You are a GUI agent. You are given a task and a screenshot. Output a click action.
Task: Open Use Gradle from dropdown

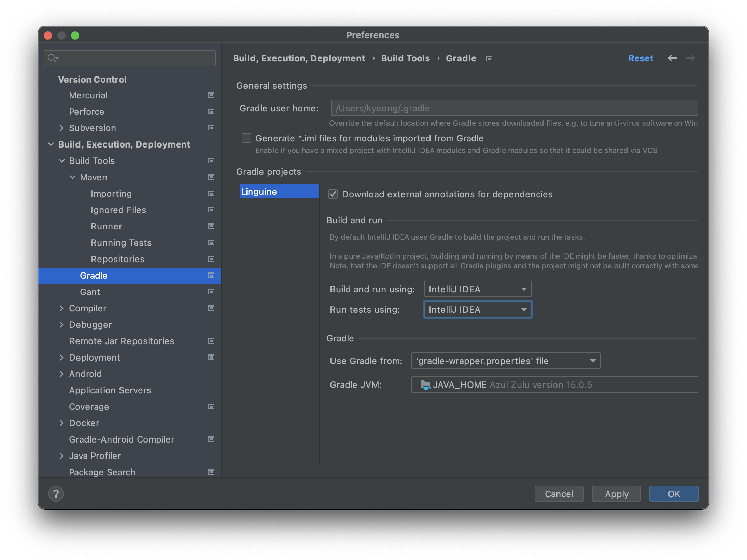[x=506, y=361]
